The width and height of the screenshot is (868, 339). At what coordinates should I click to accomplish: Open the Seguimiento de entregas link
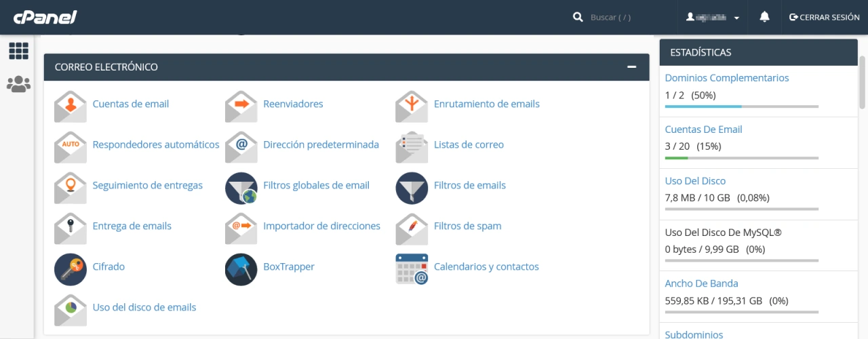[x=148, y=185]
